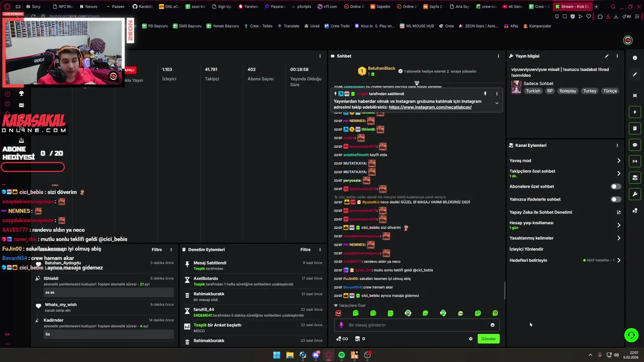
Task: Open Filtre in Denetim Eylemleri panel
Action: click(305, 250)
